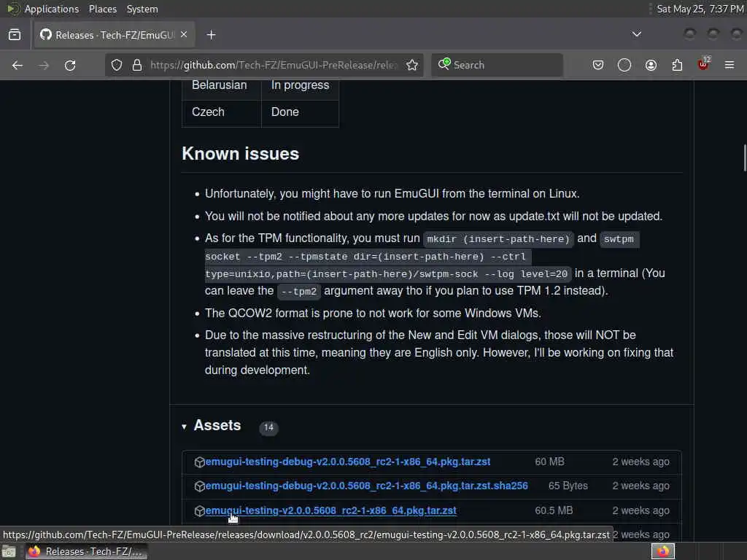Switch to the Releases Tech-FZ/EmuGUI tab
This screenshot has height=560, width=747.
tap(115, 35)
